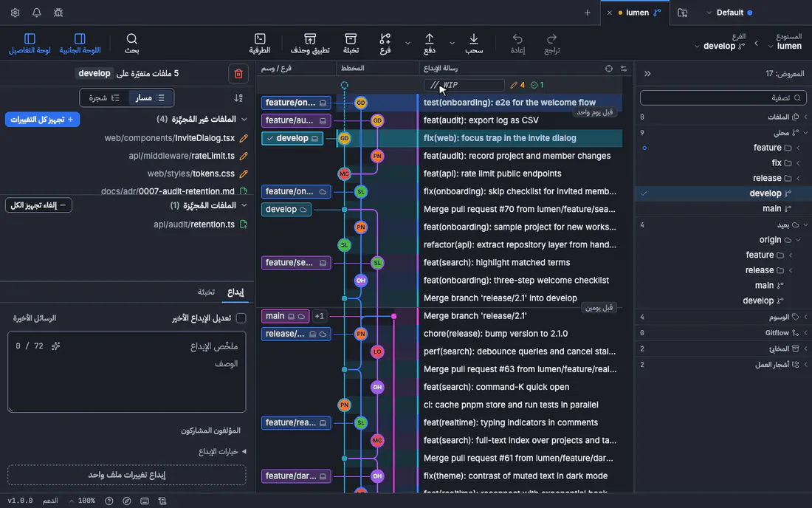Click stage all changes (تجهيز كل التغييرات)
Screen dimensions: 812x508
43,120
